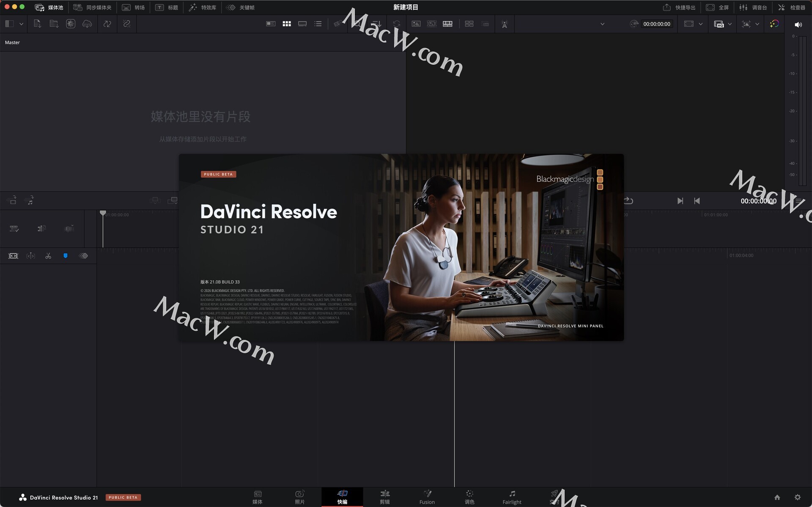Toggle the loop playback icon

[x=628, y=201]
